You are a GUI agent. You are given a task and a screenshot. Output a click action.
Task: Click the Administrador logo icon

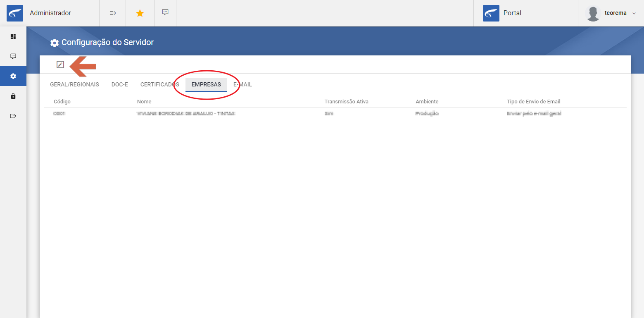coord(15,13)
